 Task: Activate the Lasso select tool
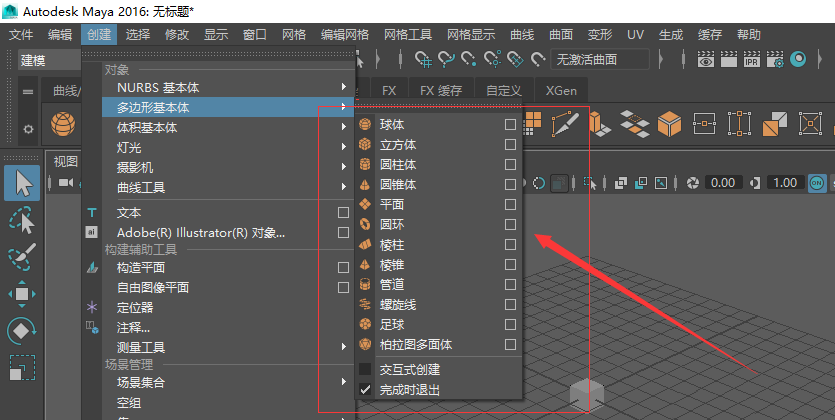pos(22,220)
